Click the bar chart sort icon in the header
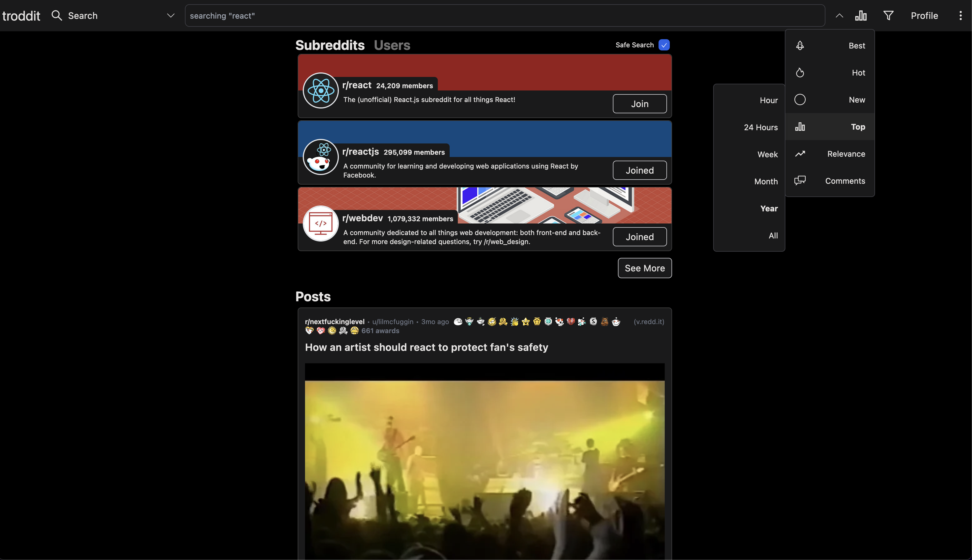The image size is (972, 560). click(x=860, y=16)
